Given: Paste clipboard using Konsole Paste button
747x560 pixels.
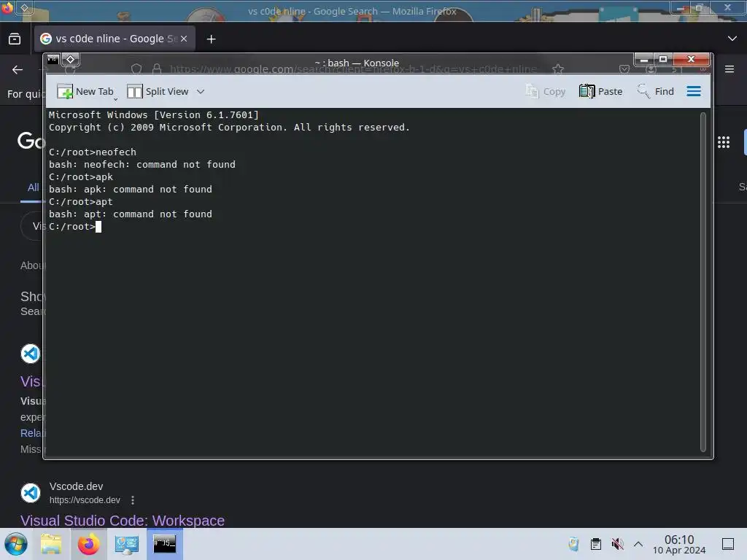Looking at the screenshot, I should click(x=601, y=91).
